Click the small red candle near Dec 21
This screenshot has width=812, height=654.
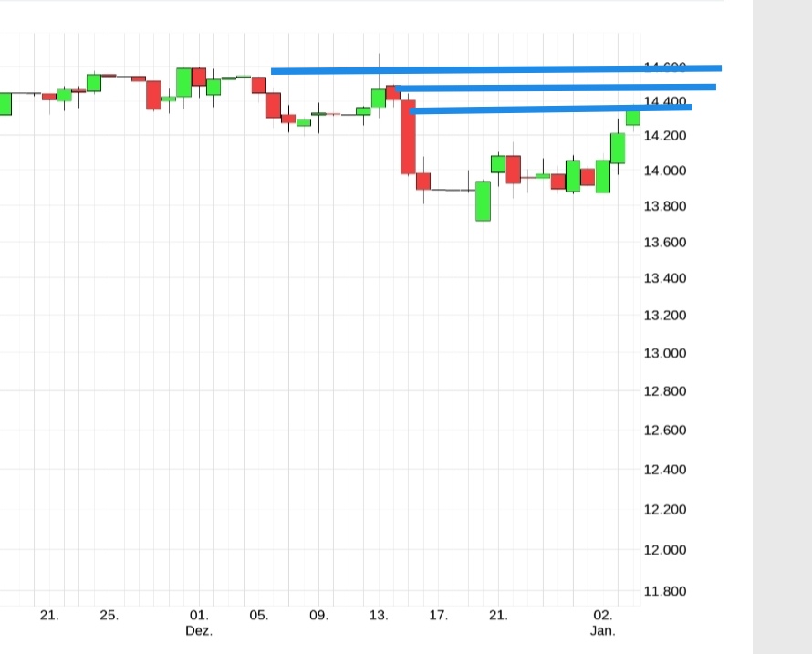(x=513, y=169)
